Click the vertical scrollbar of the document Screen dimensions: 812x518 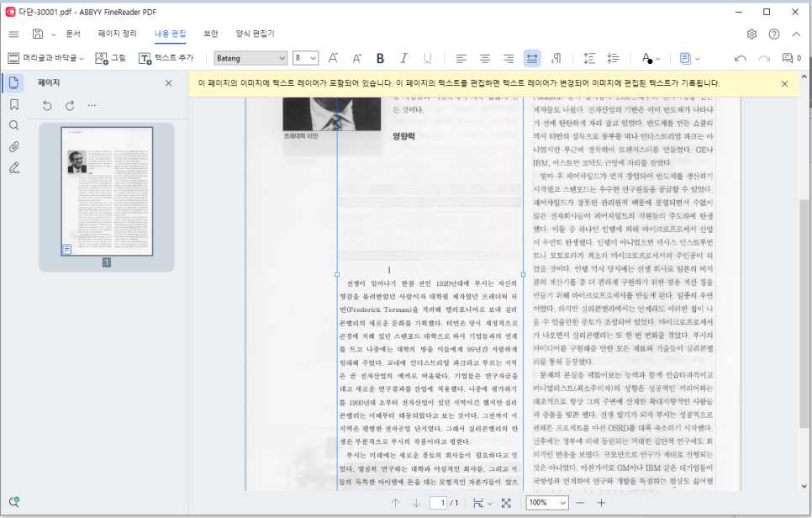[x=804, y=314]
